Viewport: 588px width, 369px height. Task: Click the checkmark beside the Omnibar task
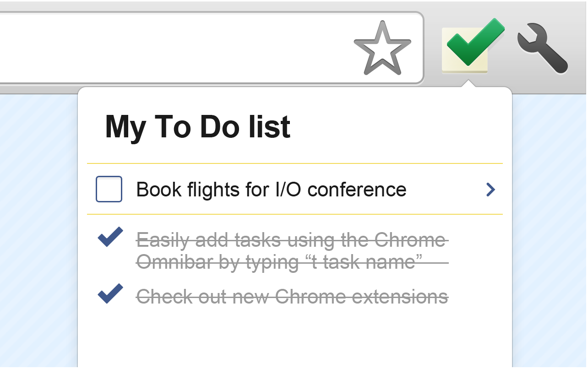point(109,237)
